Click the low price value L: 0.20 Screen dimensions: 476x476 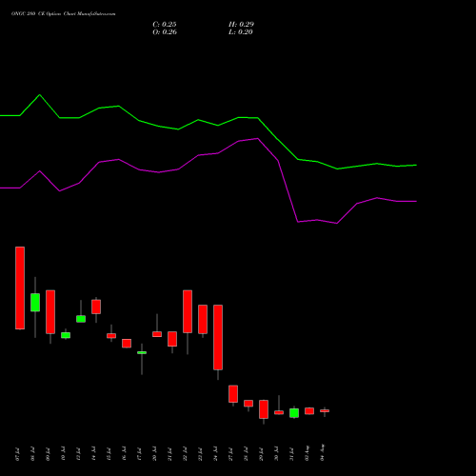241,32
